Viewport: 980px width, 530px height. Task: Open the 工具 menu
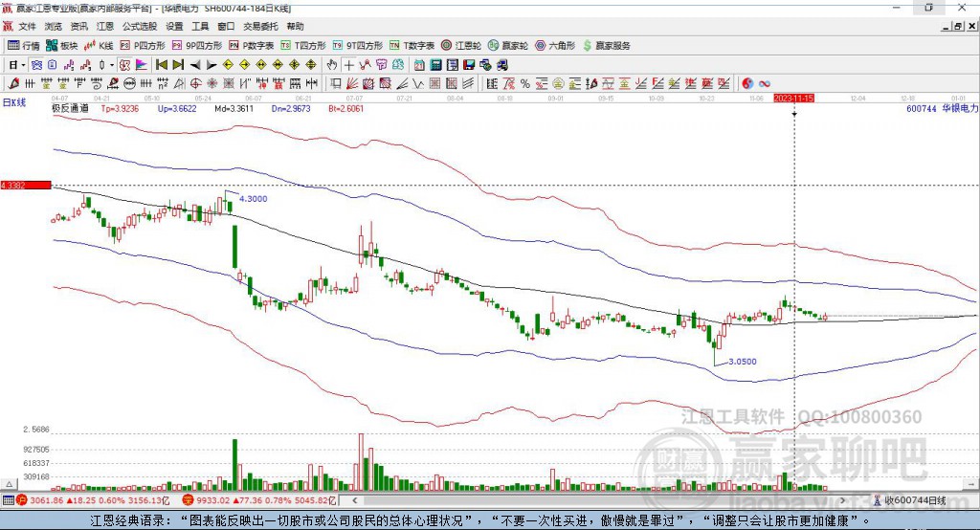200,26
